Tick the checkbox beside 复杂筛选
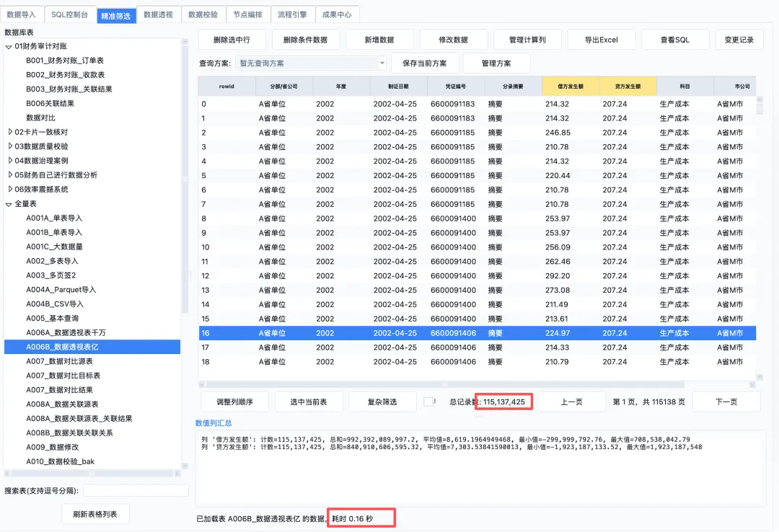The width and height of the screenshot is (779, 532). [x=428, y=402]
